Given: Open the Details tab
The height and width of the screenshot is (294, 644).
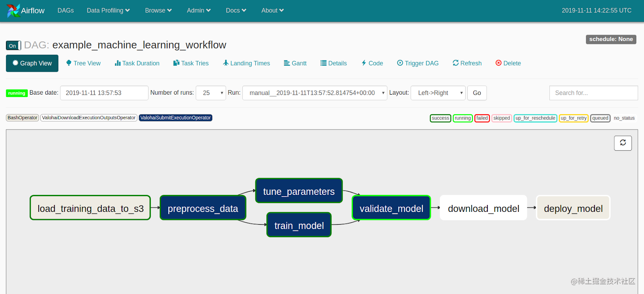Looking at the screenshot, I should (x=334, y=63).
